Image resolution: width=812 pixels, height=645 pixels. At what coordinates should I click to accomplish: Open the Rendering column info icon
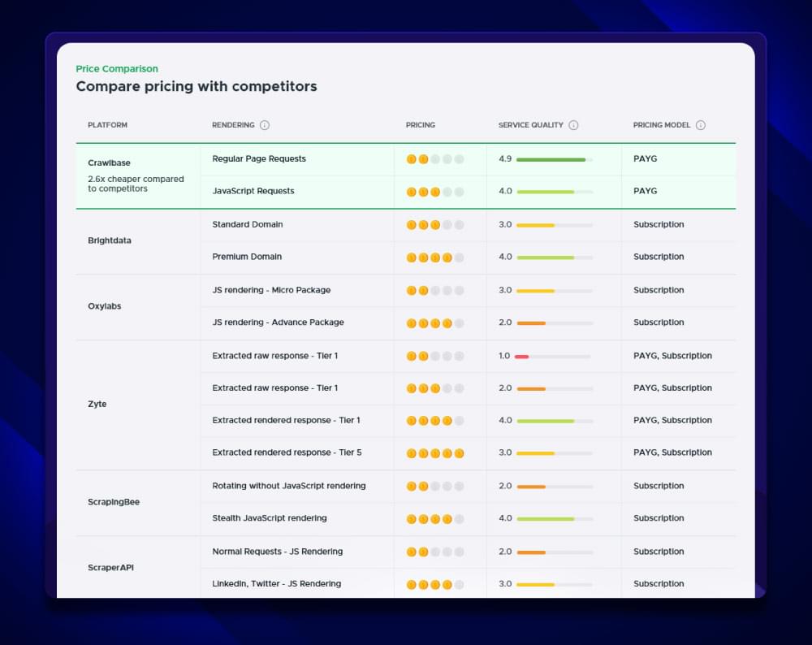[x=265, y=125]
